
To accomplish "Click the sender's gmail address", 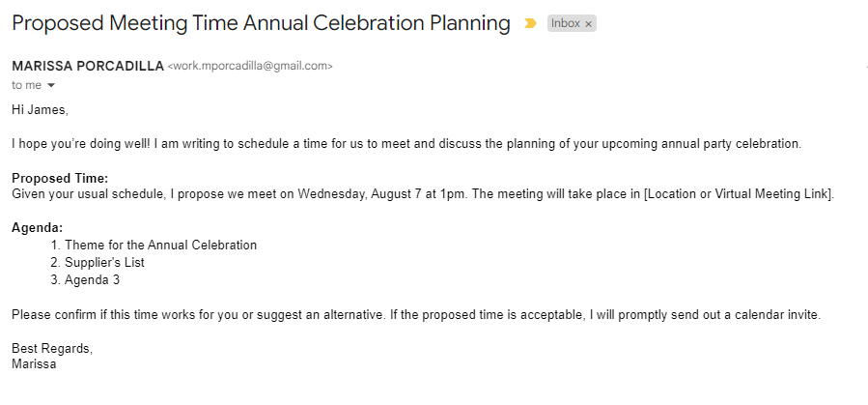I will coord(250,67).
